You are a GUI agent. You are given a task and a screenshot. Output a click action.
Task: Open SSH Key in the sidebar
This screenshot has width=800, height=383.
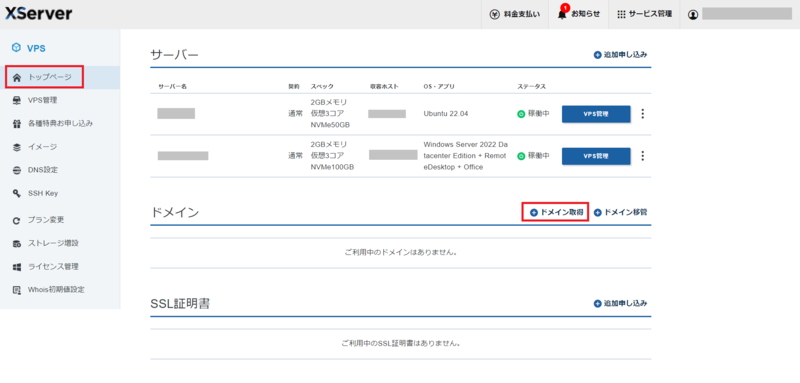pos(60,193)
